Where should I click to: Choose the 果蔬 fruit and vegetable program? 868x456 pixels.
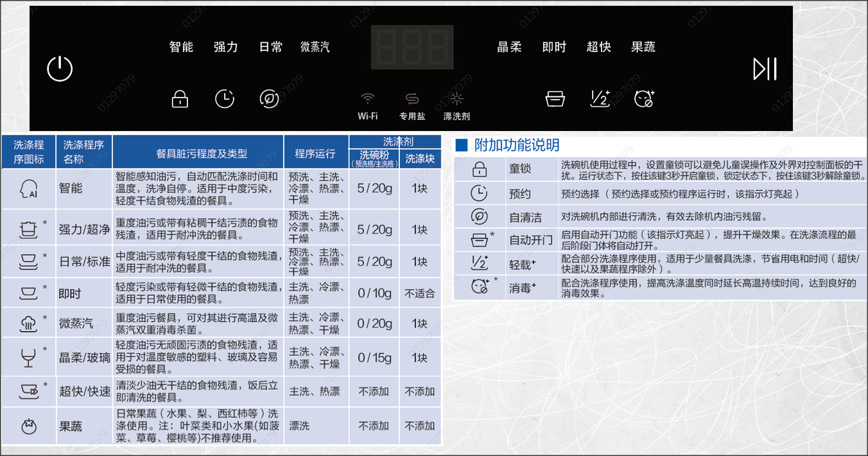click(643, 47)
